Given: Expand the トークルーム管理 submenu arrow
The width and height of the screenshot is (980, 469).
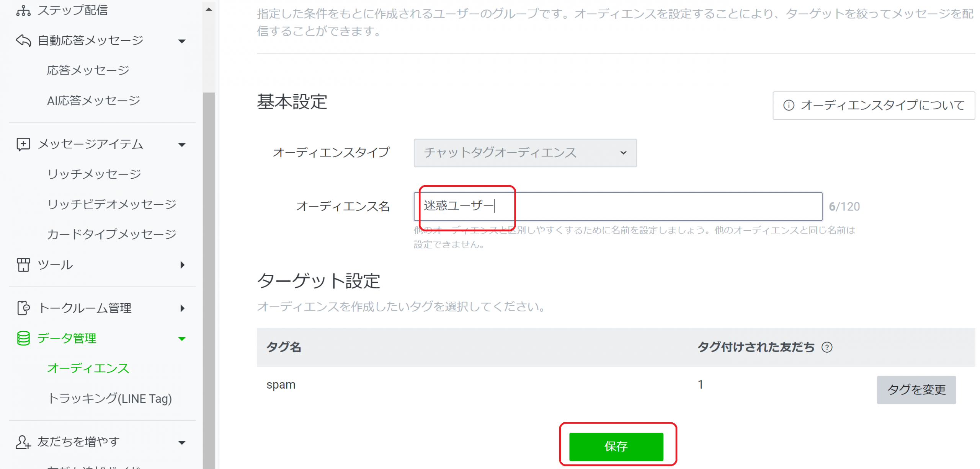Looking at the screenshot, I should [182, 308].
